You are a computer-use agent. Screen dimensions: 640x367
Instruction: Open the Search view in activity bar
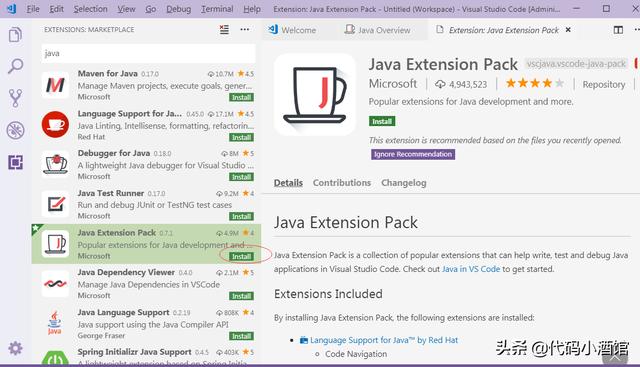pyautogui.click(x=15, y=66)
